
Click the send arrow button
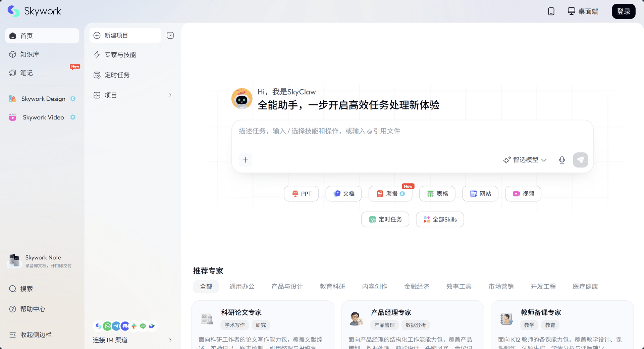(581, 160)
